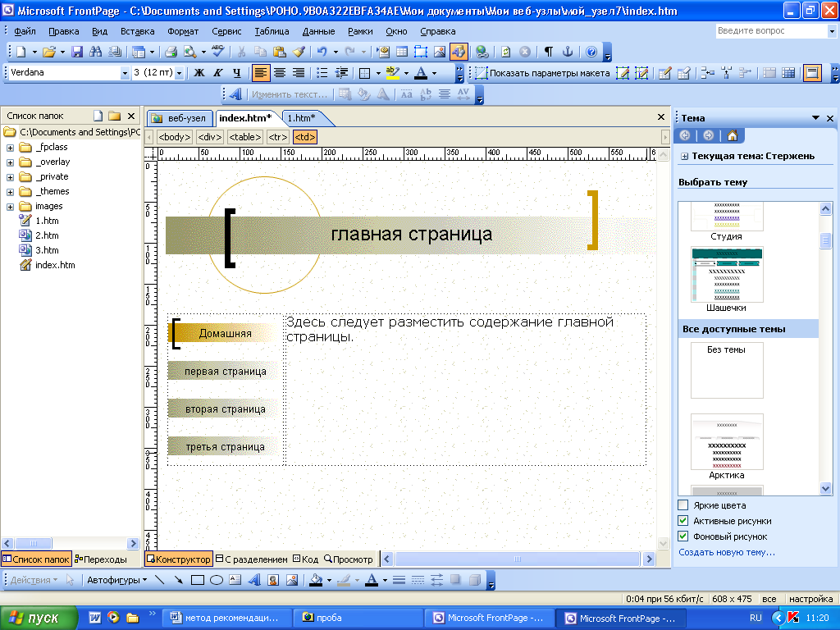
Task: Click the Borders icon in formatting toolbar
Action: point(365,73)
